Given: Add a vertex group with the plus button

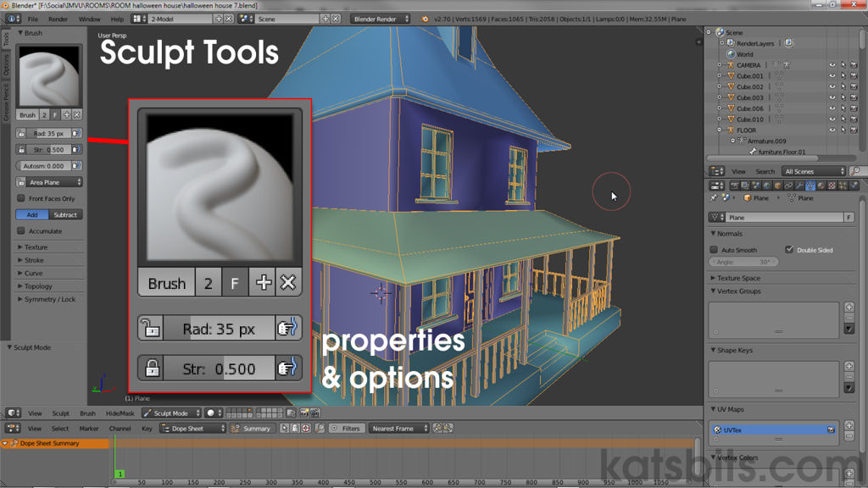Looking at the screenshot, I should click(x=849, y=307).
